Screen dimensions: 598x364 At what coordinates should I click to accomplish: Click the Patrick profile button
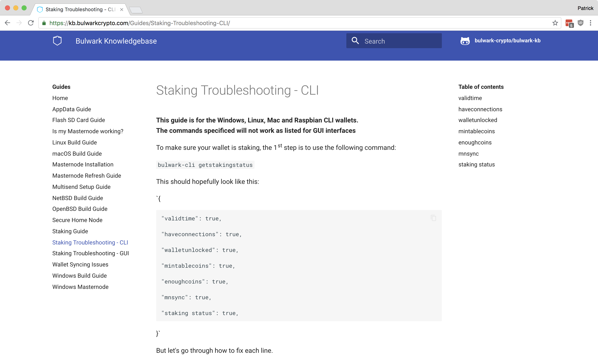coord(585,8)
